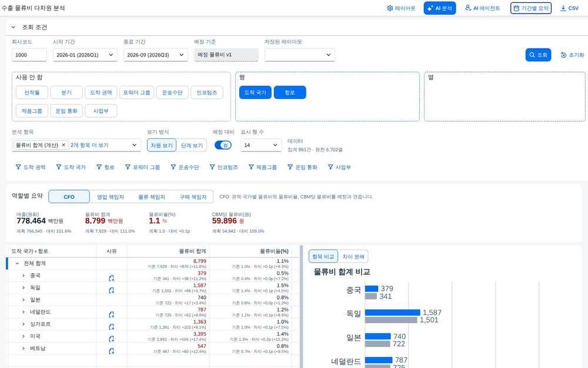
Task: Expand the 베트남 row
Action: pos(24,349)
